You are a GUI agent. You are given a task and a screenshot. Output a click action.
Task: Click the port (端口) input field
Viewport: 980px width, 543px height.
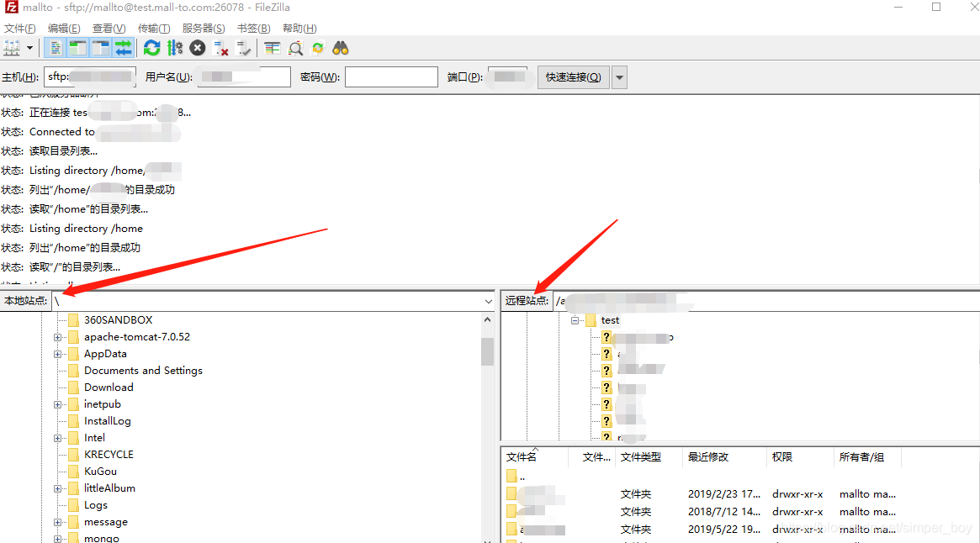507,76
